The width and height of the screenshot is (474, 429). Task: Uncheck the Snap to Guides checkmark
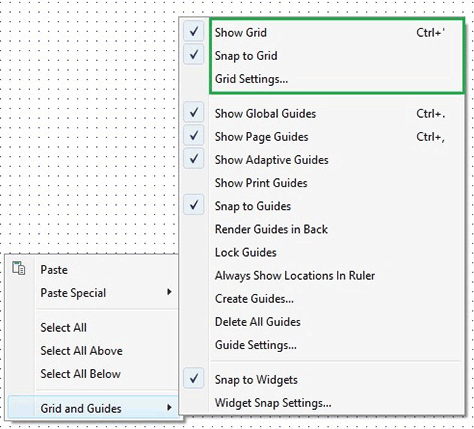(194, 205)
